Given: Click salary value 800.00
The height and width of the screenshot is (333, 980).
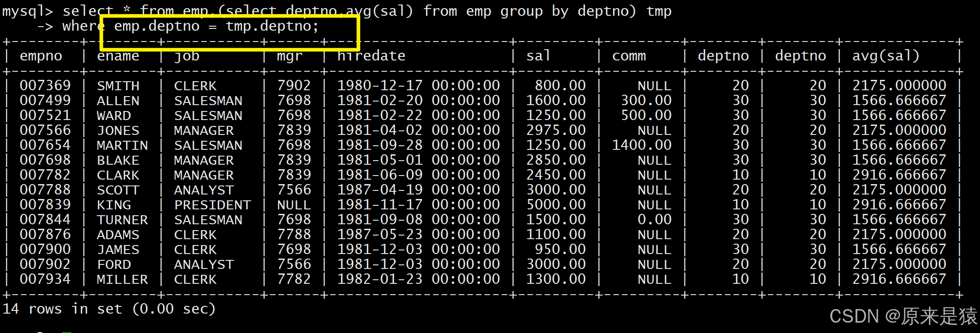Looking at the screenshot, I should tap(560, 86).
